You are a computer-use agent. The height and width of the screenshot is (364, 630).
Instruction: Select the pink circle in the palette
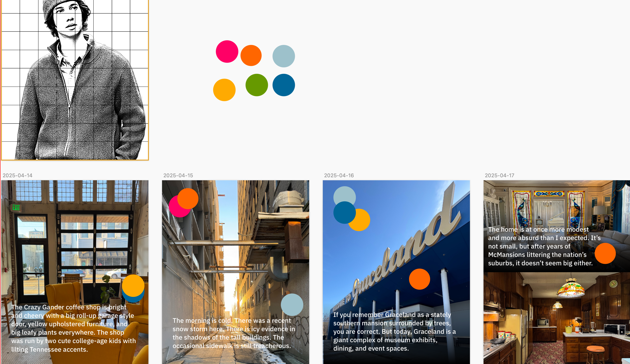(227, 51)
